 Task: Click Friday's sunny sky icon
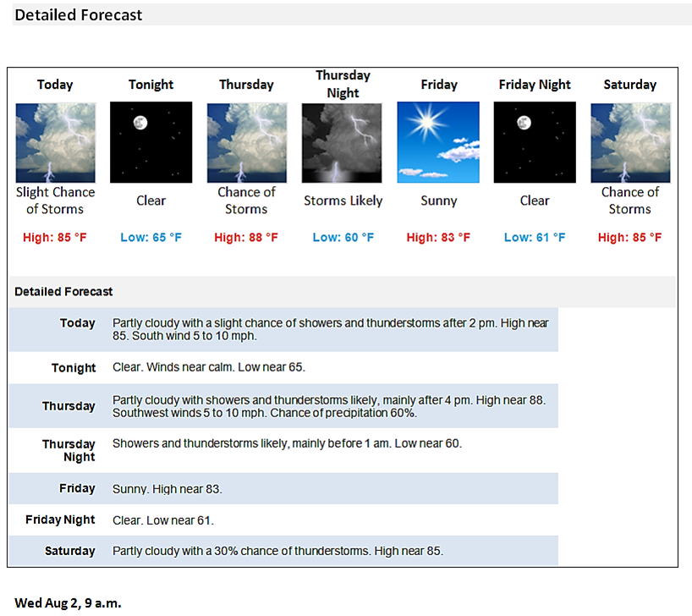coord(438,142)
